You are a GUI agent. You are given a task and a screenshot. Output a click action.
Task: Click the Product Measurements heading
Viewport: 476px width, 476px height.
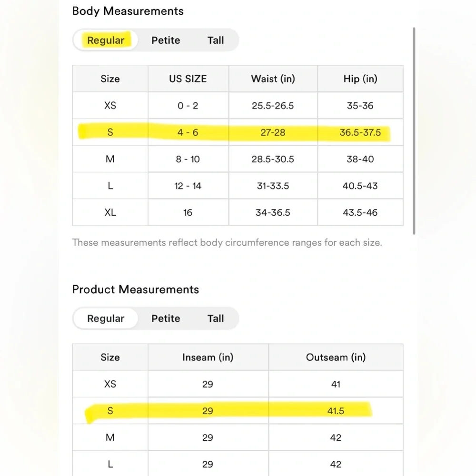136,289
